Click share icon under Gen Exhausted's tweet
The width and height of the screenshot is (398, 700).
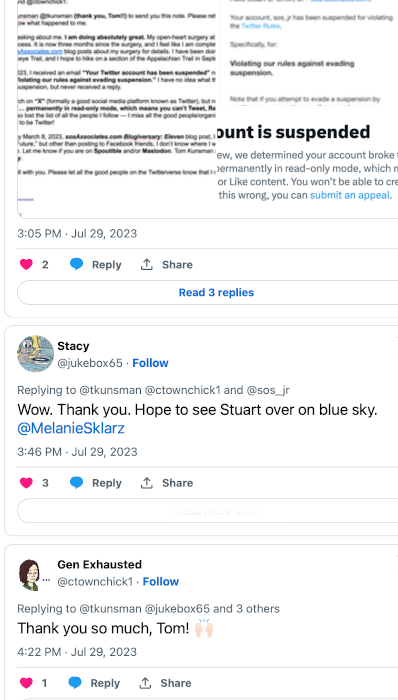click(x=145, y=683)
